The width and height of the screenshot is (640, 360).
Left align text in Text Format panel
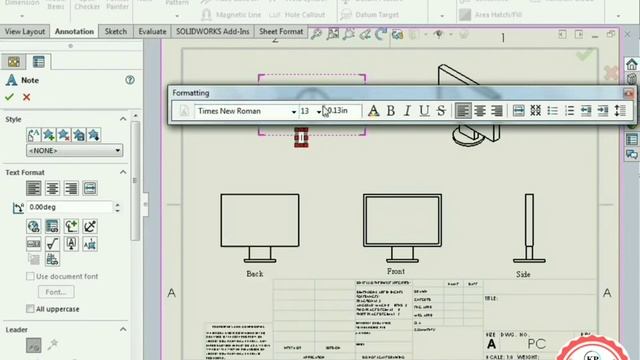33,188
